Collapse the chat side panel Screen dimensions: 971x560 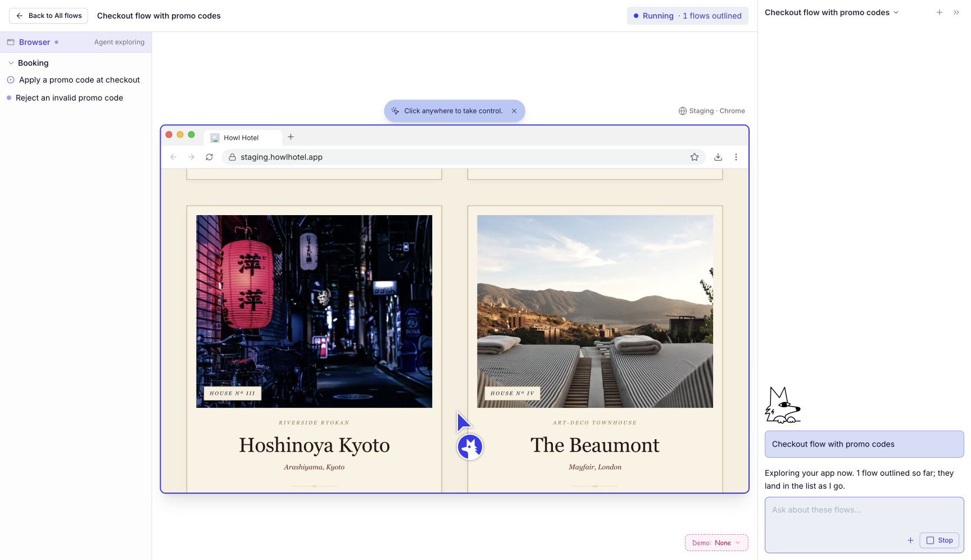pos(956,12)
